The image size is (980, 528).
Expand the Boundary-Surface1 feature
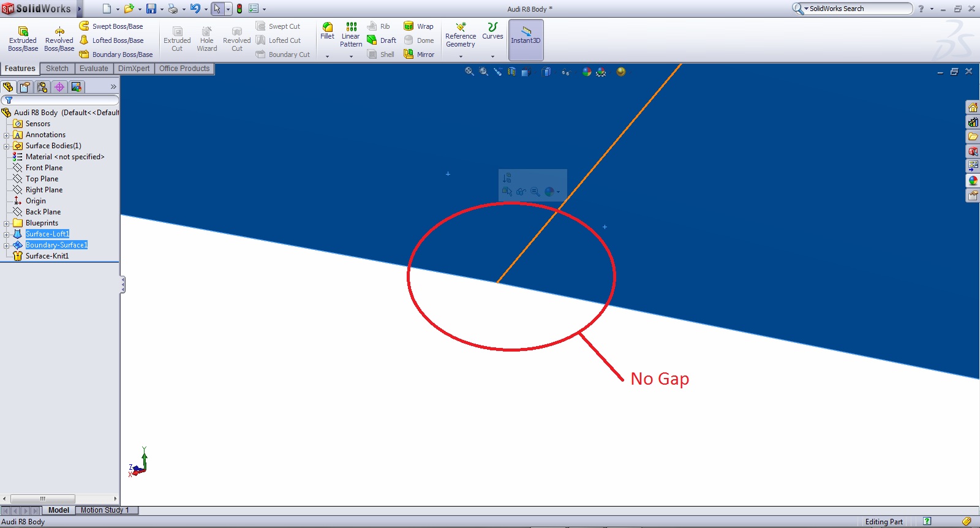[x=7, y=245]
